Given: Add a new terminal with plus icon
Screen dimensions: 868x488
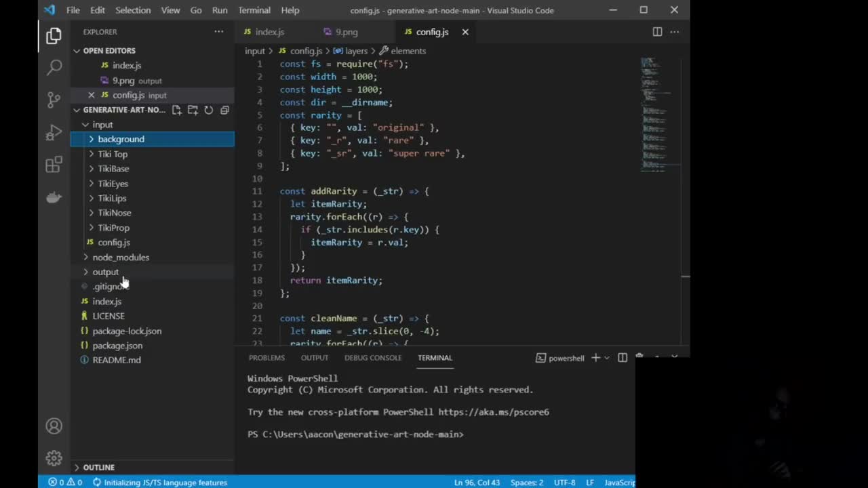Looking at the screenshot, I should [595, 358].
